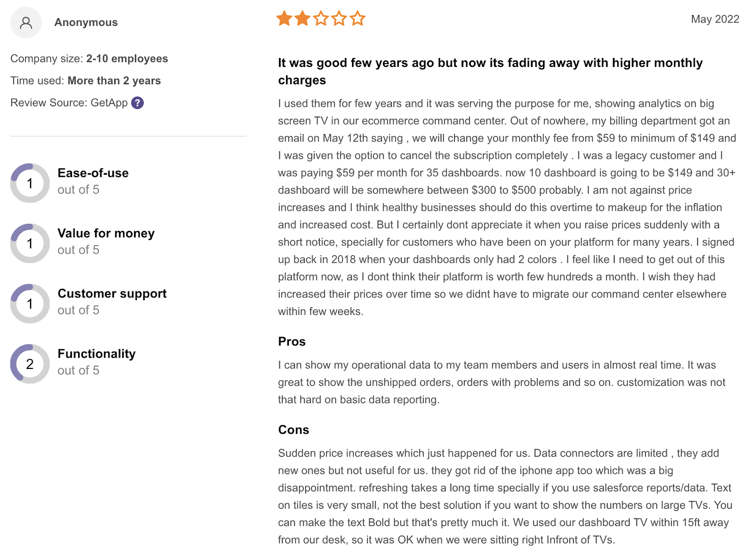Expand the Cons section heading
Viewport: 749px width, 560px height.
tap(294, 430)
